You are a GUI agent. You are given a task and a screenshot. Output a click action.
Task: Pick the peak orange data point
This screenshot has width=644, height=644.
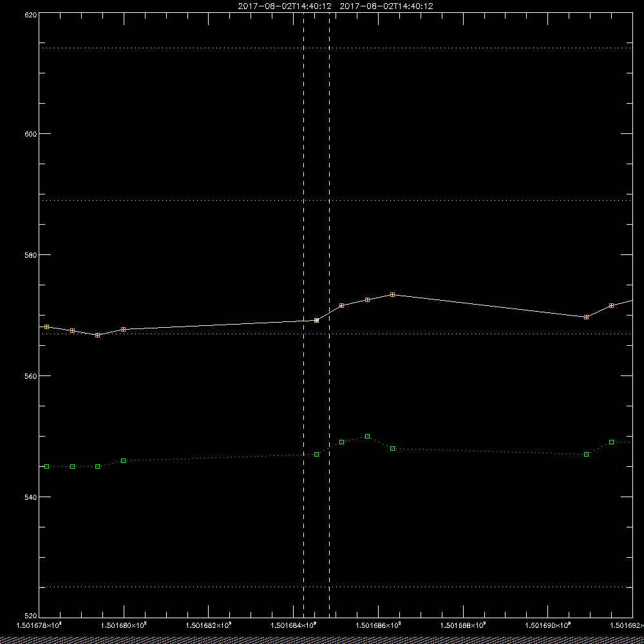click(x=393, y=294)
